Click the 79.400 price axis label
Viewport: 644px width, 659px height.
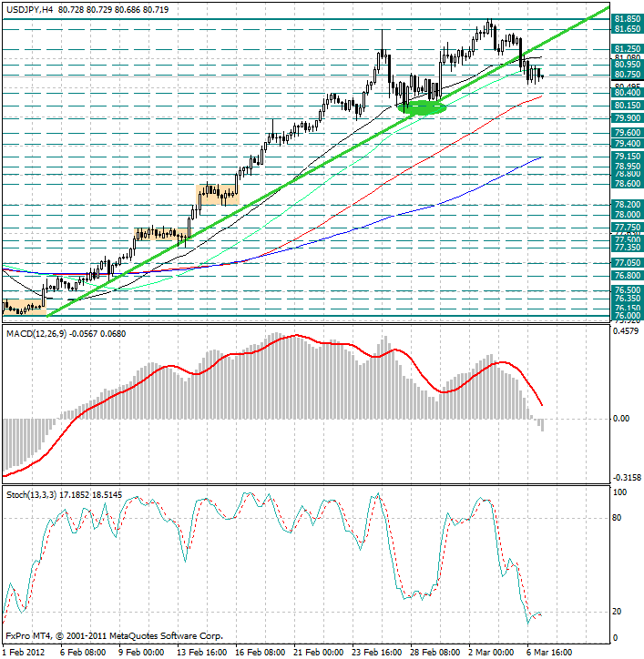(x=628, y=144)
